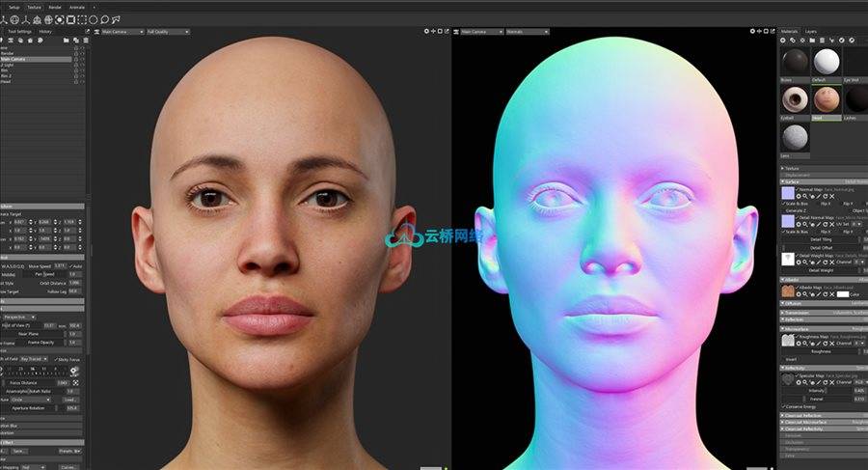Select the Head material thumbnail
868x470 pixels.
pos(826,99)
